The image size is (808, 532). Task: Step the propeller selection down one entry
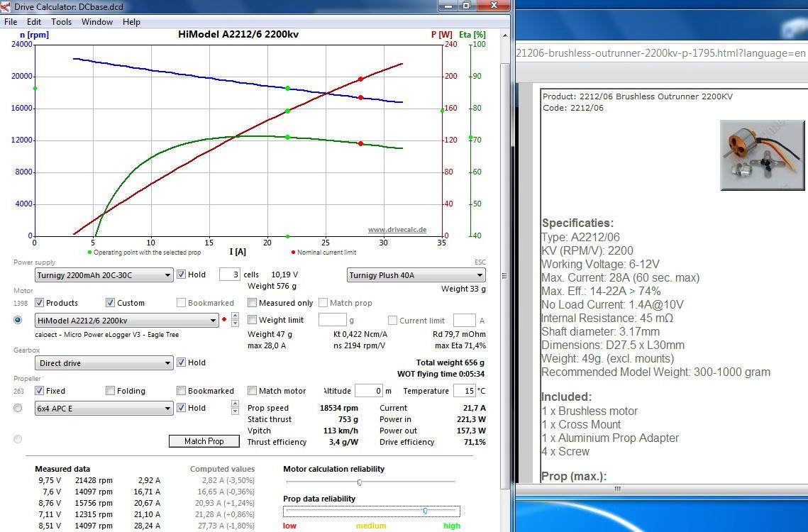(235, 411)
